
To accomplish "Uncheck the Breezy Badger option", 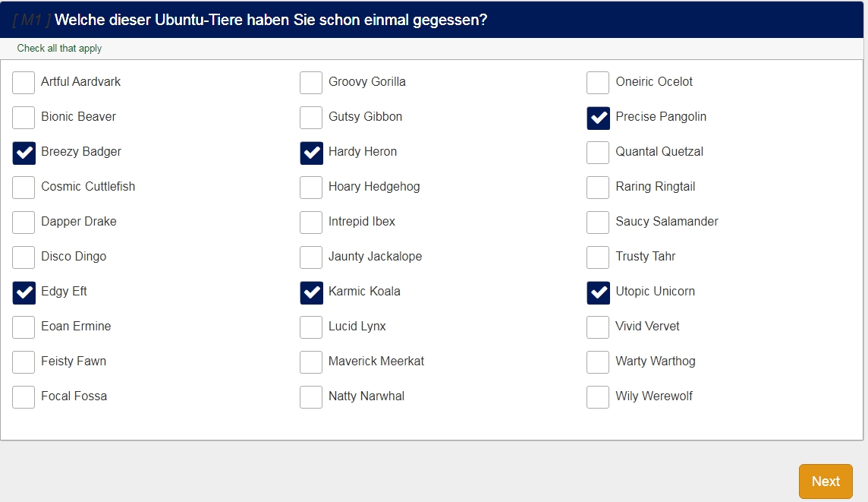I will [24, 152].
